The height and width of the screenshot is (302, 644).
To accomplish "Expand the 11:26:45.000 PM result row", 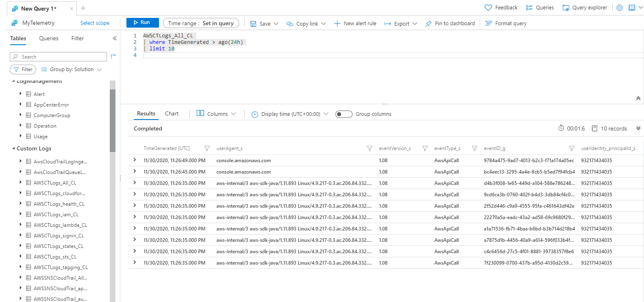I will [135, 172].
